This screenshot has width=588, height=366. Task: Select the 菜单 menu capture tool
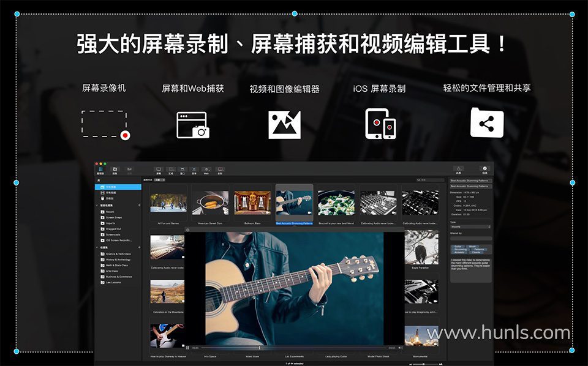[194, 170]
